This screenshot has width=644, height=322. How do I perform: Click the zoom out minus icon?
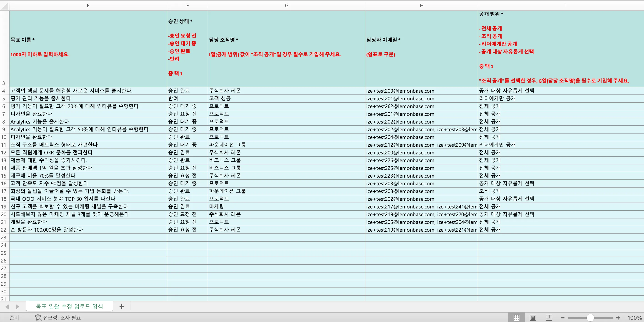tap(562, 318)
